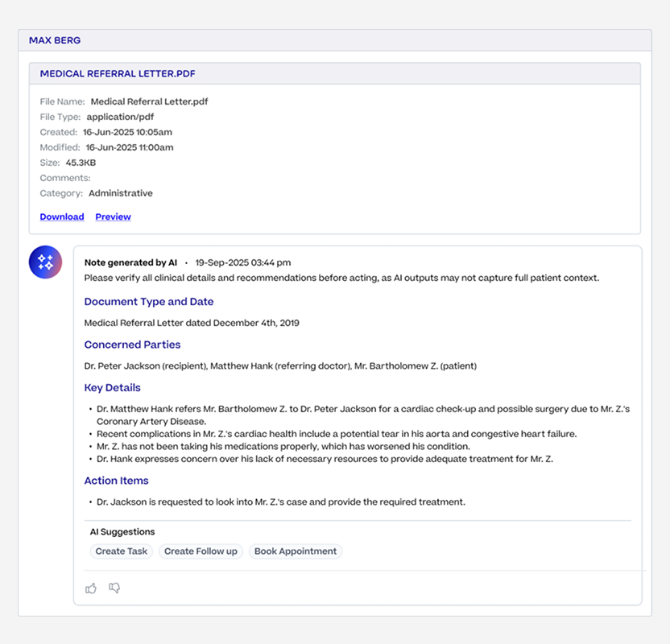Click the AI sparkle avatar icon

point(45,262)
